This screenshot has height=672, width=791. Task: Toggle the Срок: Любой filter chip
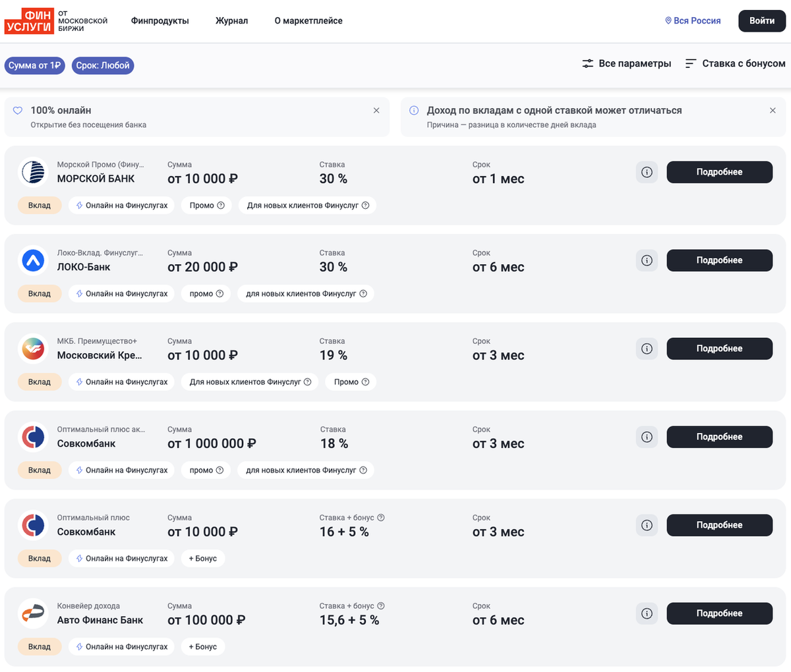click(103, 65)
